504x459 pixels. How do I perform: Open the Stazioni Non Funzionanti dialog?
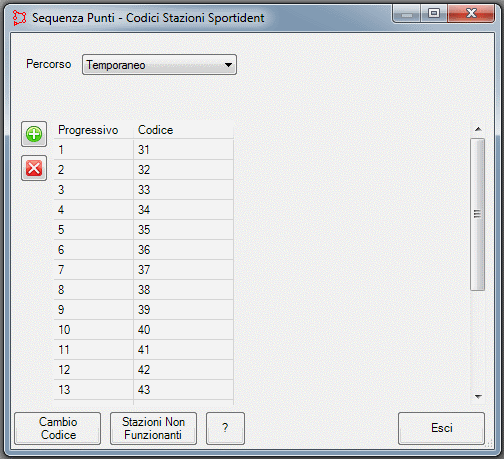(153, 428)
